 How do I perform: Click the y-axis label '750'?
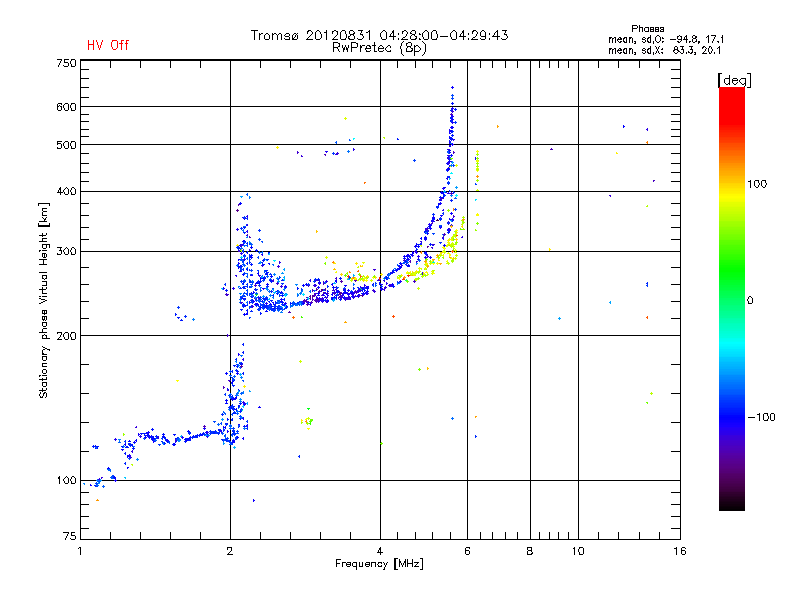(x=66, y=63)
